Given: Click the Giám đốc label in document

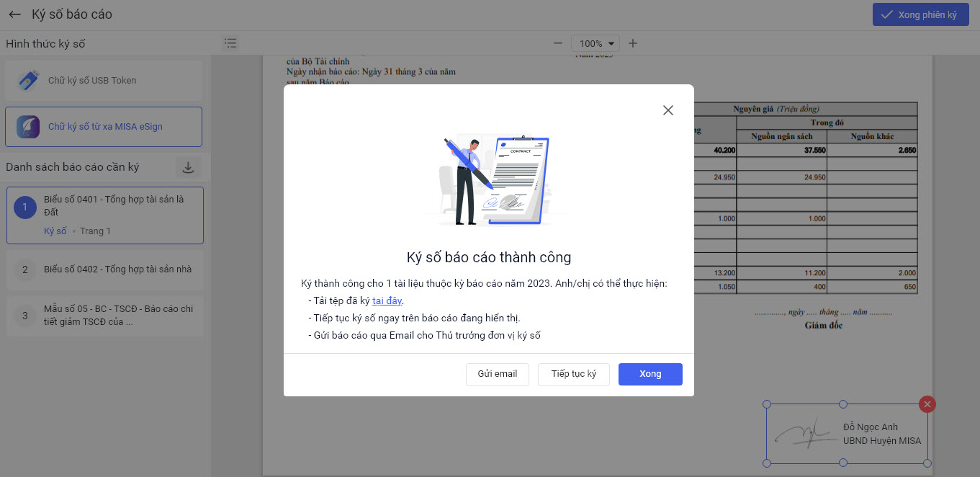Looking at the screenshot, I should tap(823, 326).
